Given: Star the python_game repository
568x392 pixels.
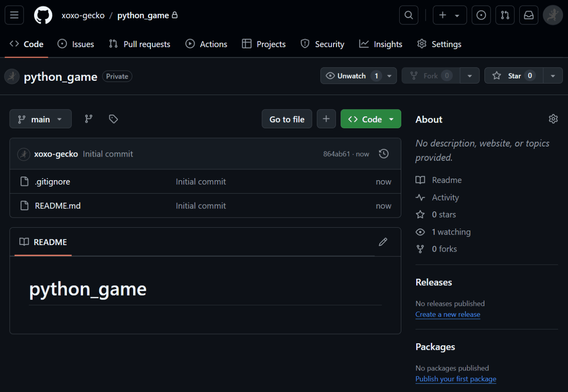Looking at the screenshot, I should point(514,76).
